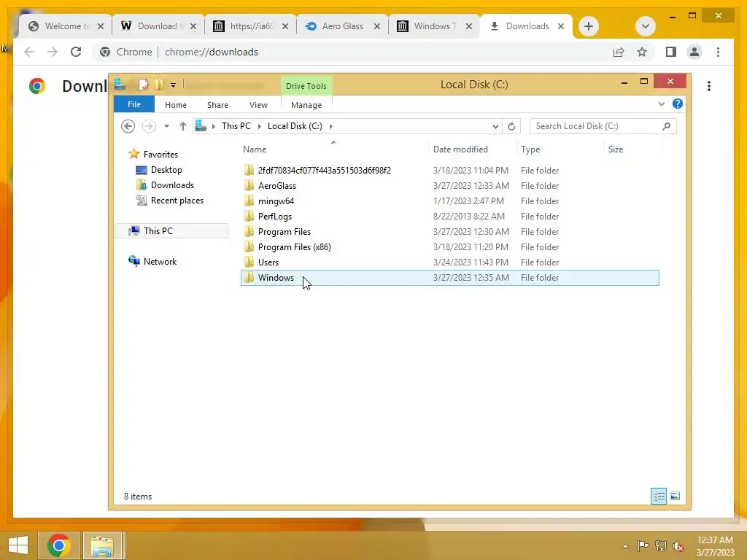Click the Properties icon in Explorer quick access toolbar
Image resolution: width=747 pixels, height=560 pixels.
[x=144, y=85]
